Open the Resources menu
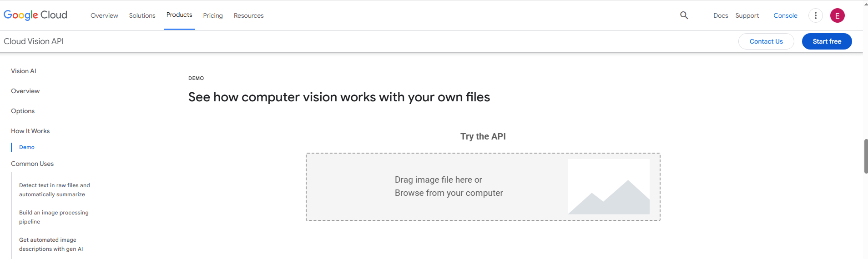The image size is (868, 259). (x=248, y=15)
